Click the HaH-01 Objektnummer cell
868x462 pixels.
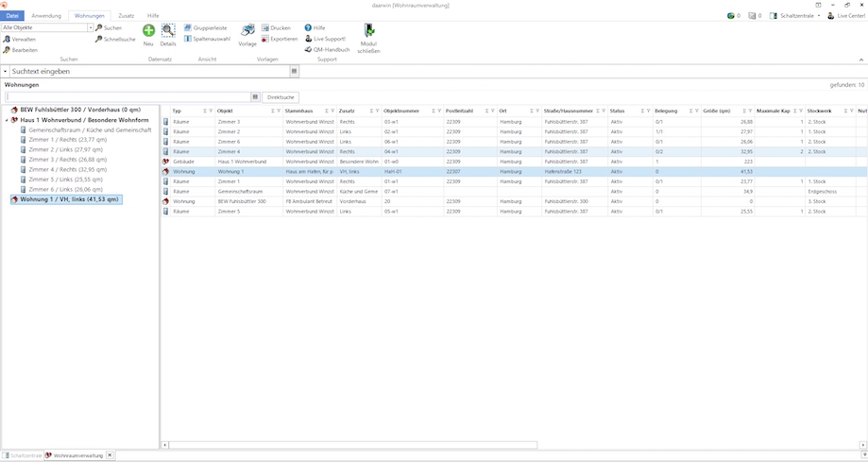pyautogui.click(x=413, y=172)
